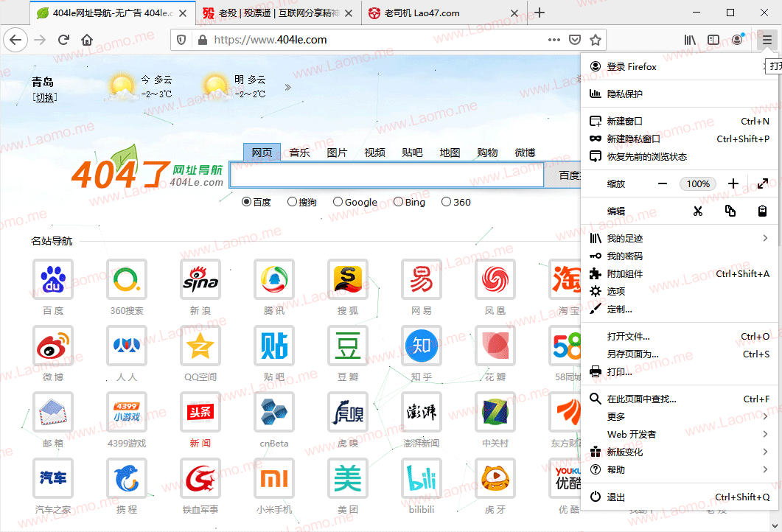Click the browser back arrow button
This screenshot has height=532, width=782.
click(15, 40)
